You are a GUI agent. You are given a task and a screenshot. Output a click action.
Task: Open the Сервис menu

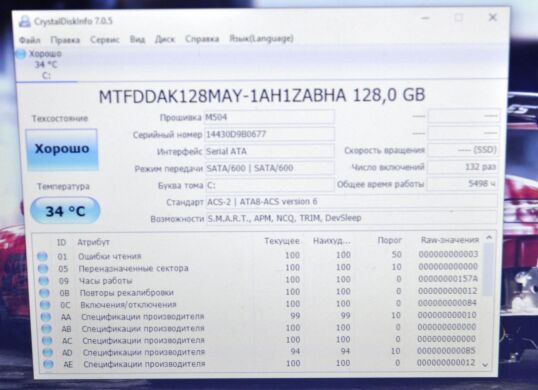click(x=105, y=40)
